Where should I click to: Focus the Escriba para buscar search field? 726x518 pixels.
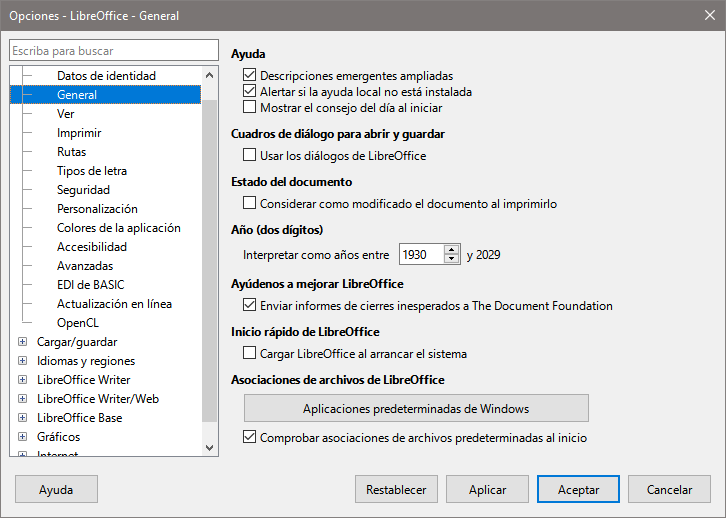tap(114, 50)
